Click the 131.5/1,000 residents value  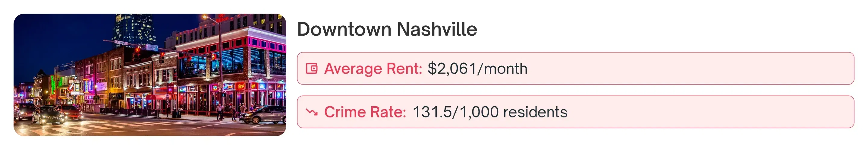point(489,112)
